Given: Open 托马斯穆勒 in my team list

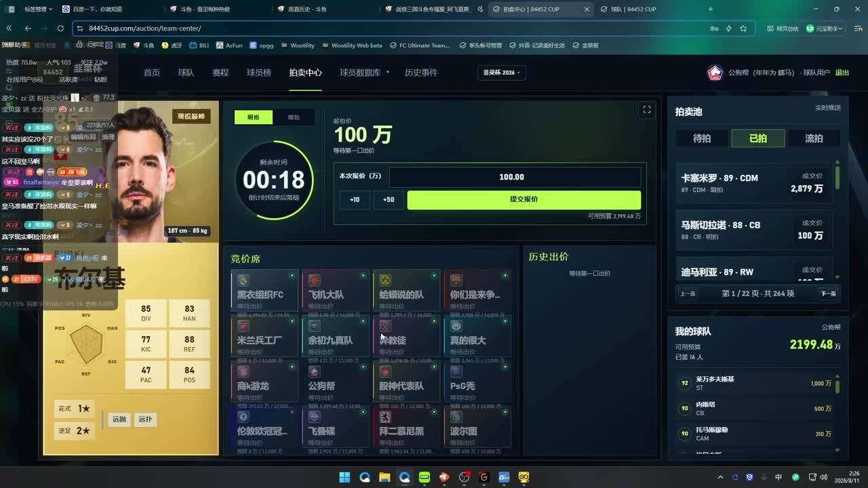Looking at the screenshot, I should [x=755, y=433].
